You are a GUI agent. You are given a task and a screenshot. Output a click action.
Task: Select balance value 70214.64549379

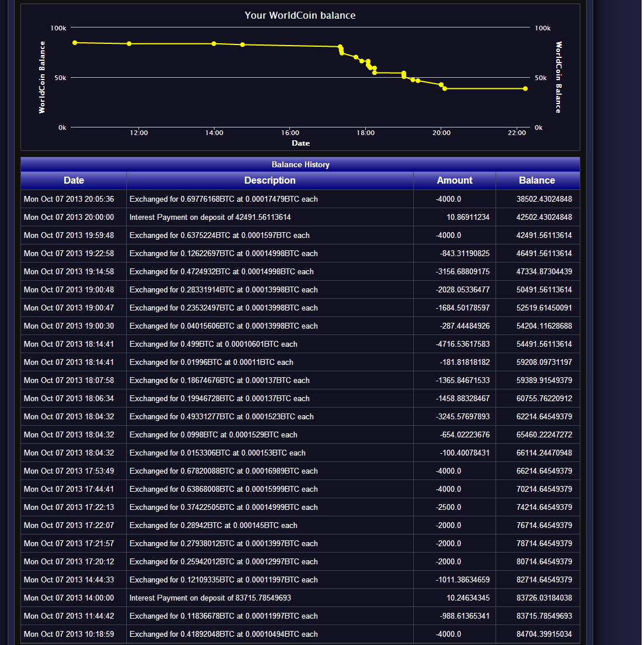coord(544,489)
